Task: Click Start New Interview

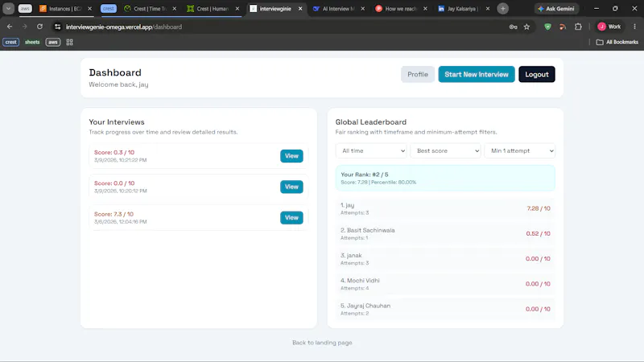Action: 477,74
